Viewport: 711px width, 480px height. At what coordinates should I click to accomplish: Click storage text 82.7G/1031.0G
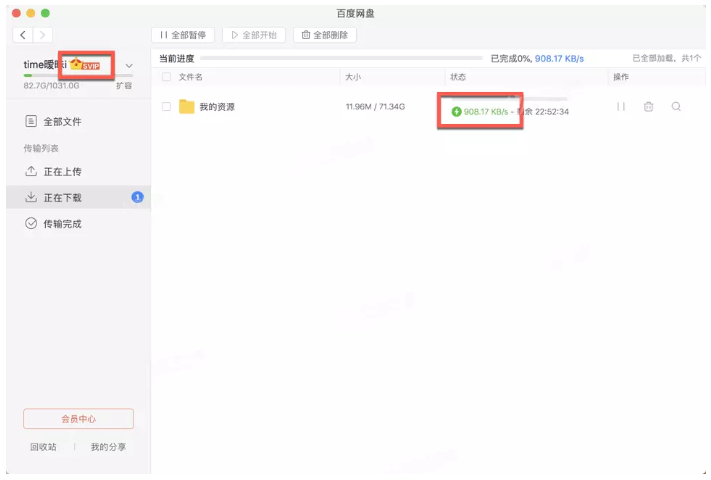tap(51, 86)
